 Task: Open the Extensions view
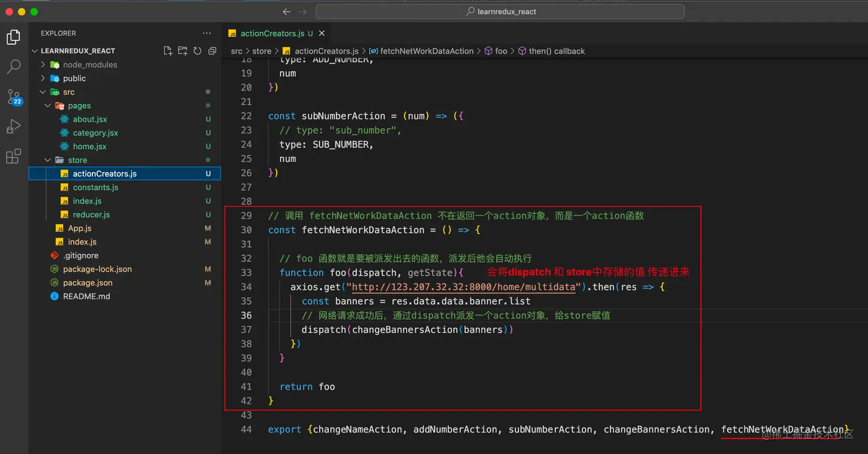(x=13, y=156)
